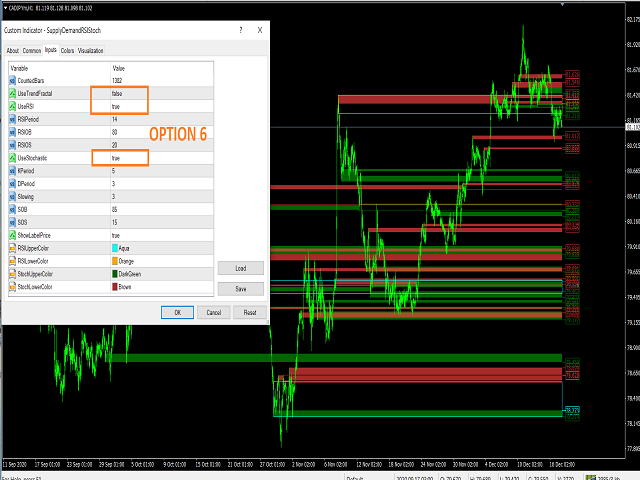This screenshot has width=640, height=480.
Task: Select the UseTrendFractal value 'false'
Action: pos(117,93)
